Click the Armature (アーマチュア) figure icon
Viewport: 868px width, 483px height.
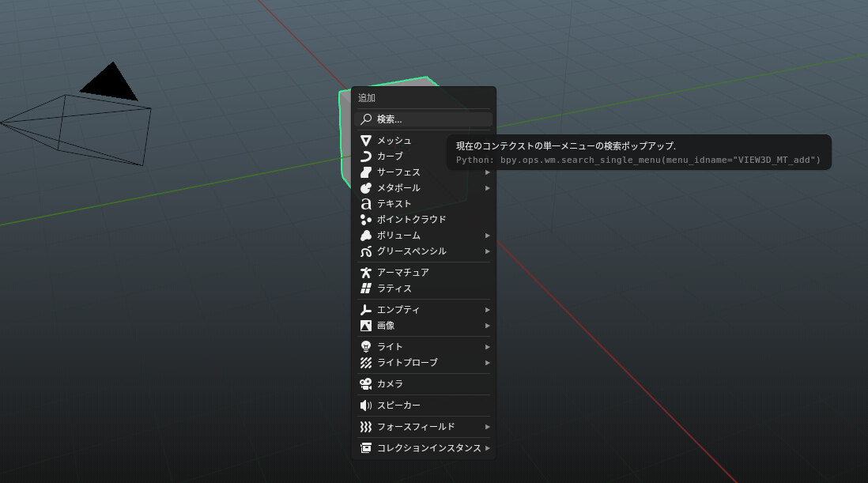coord(366,273)
